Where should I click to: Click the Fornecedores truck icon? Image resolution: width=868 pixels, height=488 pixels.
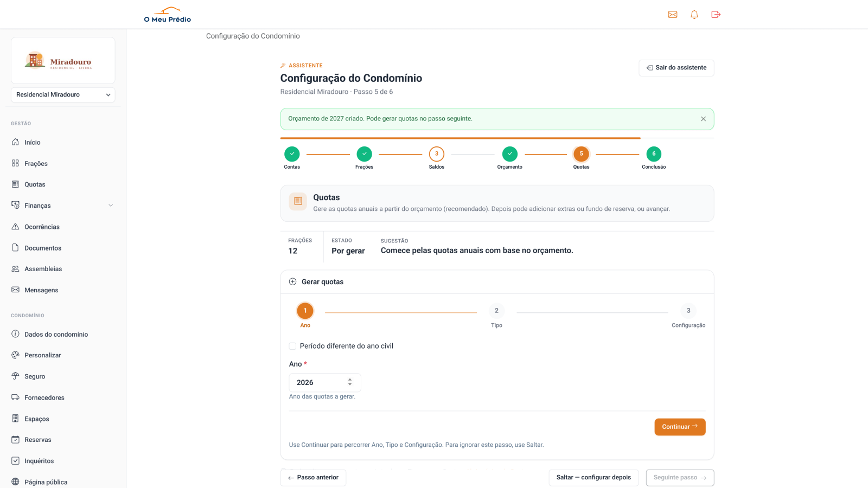[15, 397]
